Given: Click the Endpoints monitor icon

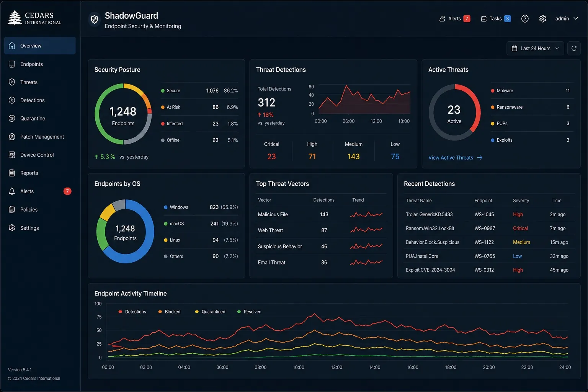Looking at the screenshot, I should tap(12, 64).
